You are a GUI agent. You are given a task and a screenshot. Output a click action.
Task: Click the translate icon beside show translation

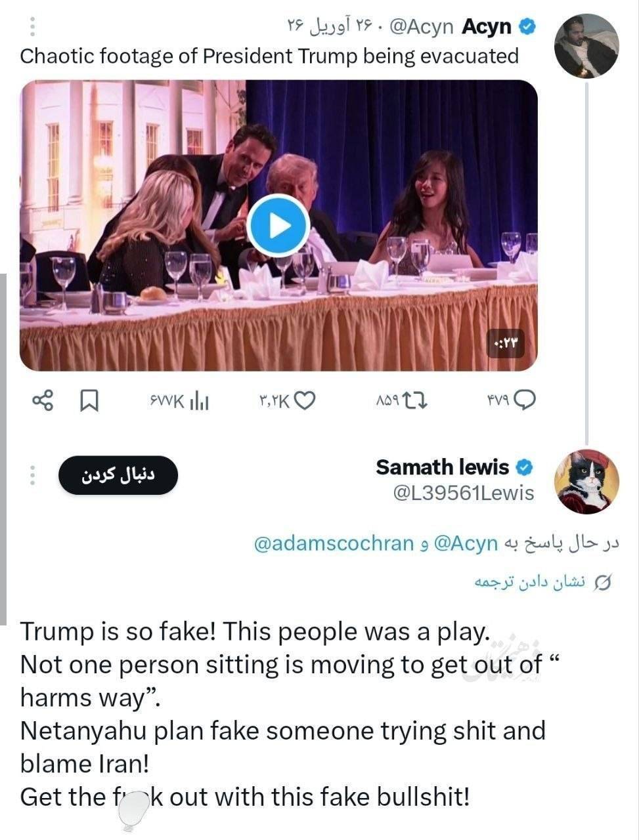pos(602,583)
